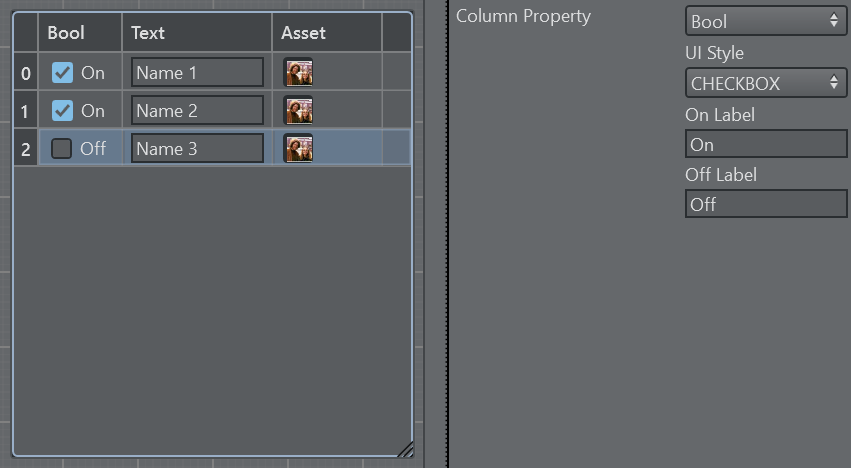
Task: Check the Off checkbox in row 2
Action: click(61, 148)
